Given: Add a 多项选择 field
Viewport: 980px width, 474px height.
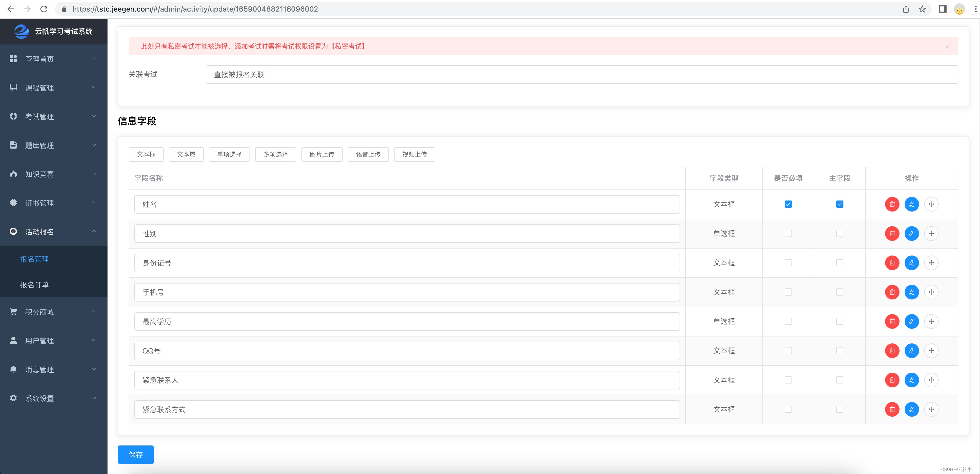Looking at the screenshot, I should click(276, 154).
